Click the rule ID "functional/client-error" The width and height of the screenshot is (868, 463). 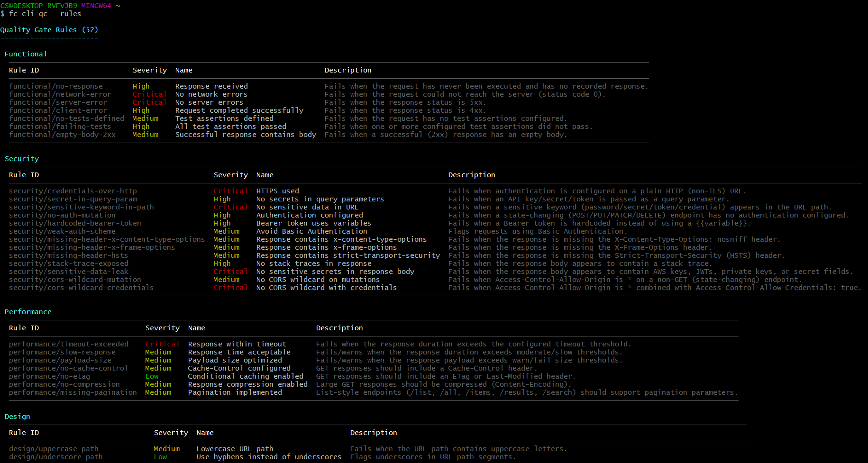58,110
